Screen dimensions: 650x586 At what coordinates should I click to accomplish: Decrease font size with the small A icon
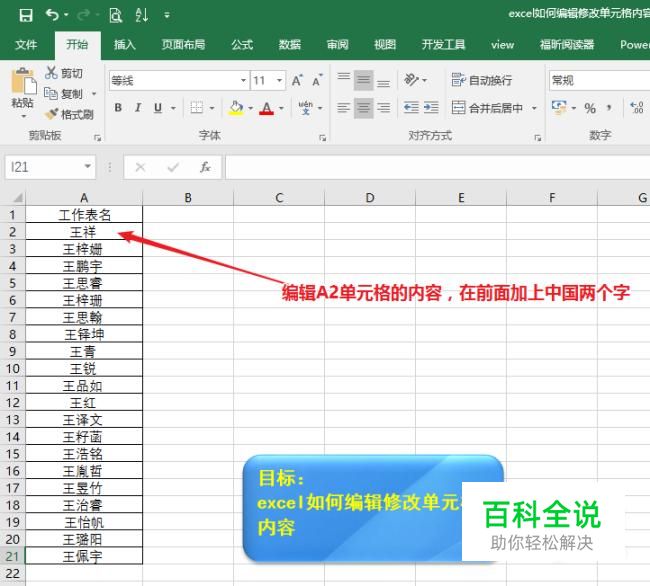[x=317, y=80]
